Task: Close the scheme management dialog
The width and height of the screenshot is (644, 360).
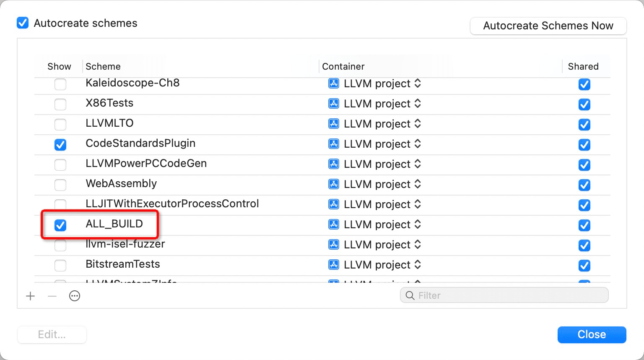Action: (x=592, y=334)
